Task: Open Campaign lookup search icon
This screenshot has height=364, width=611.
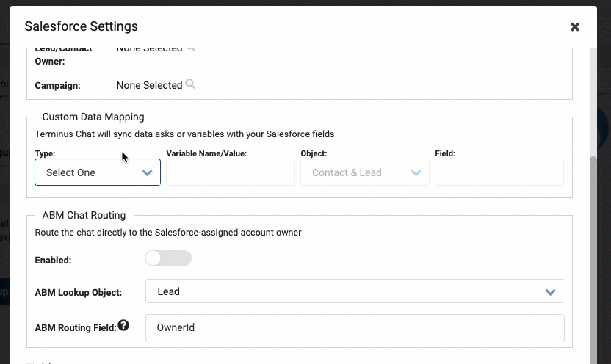Action: tap(190, 84)
